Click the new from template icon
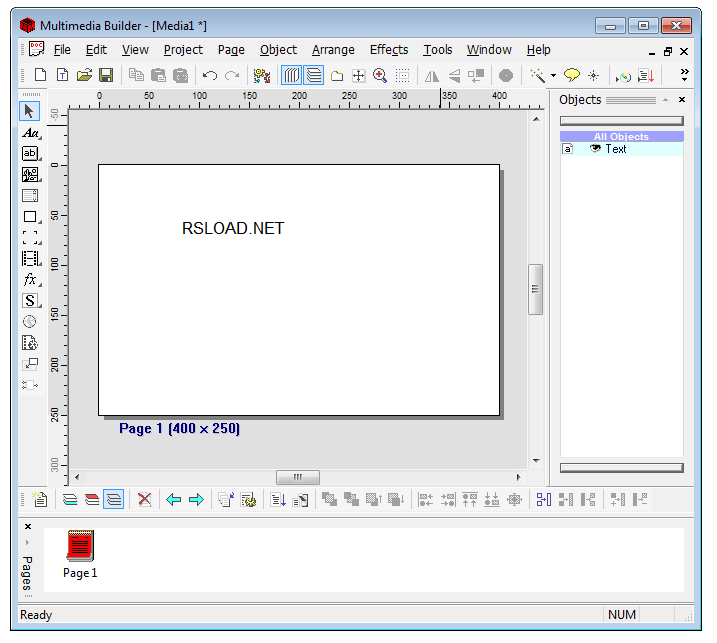The width and height of the screenshot is (717, 643). point(63,75)
